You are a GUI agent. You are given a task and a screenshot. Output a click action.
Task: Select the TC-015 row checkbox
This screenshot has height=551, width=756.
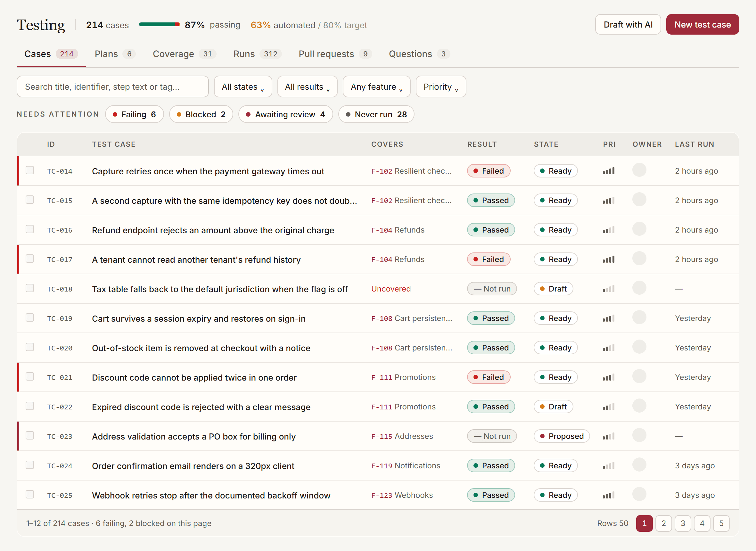pyautogui.click(x=30, y=200)
